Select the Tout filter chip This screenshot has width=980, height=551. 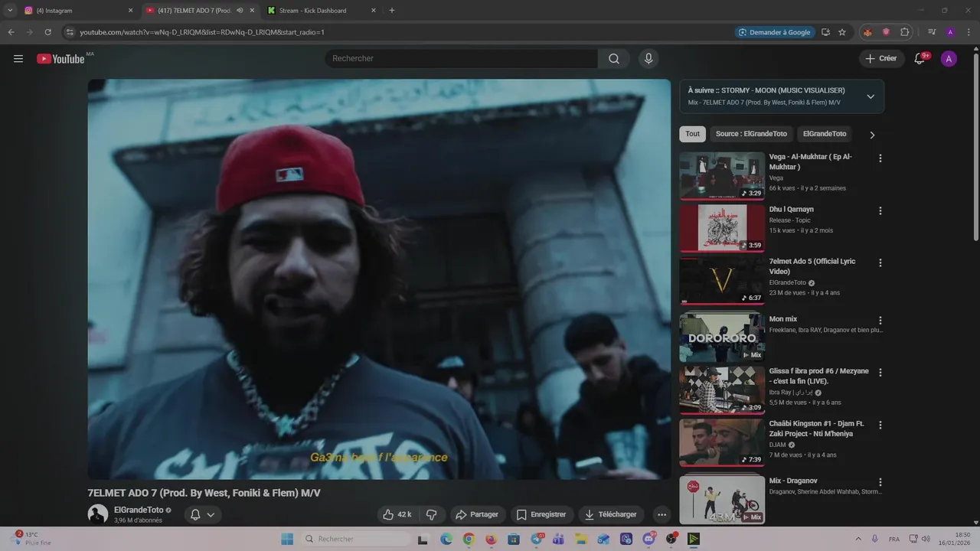click(692, 134)
